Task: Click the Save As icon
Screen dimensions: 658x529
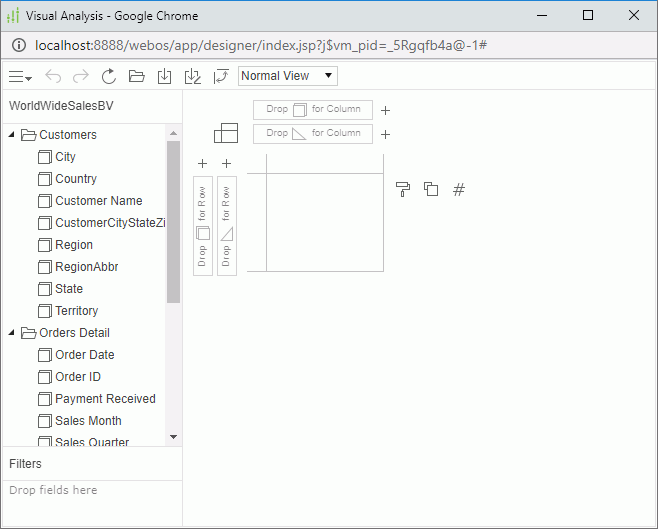Action: pos(193,76)
